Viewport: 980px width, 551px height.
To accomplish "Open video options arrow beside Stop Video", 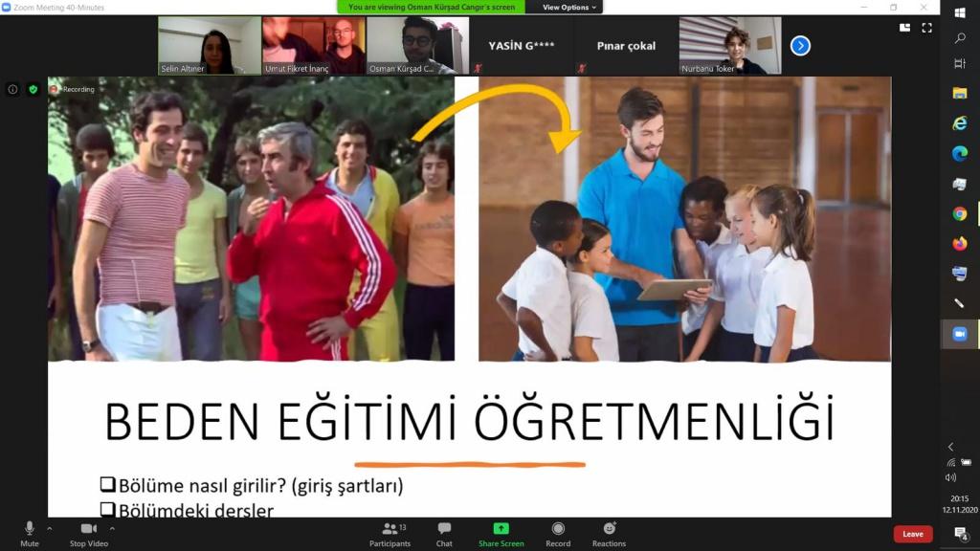I will click(x=112, y=528).
